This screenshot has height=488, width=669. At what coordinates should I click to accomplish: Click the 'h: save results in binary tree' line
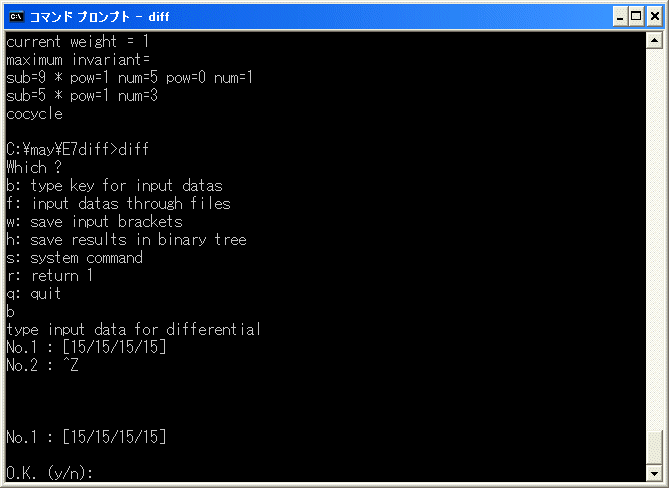[126, 239]
